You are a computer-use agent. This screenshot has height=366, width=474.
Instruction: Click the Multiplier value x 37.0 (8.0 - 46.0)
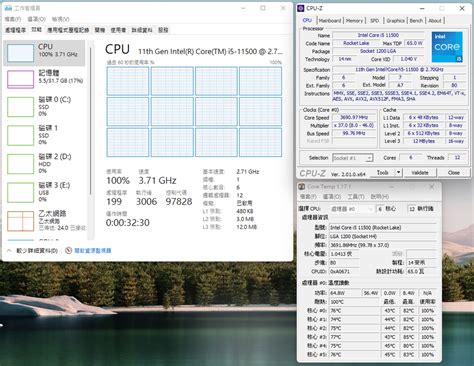tap(354, 125)
